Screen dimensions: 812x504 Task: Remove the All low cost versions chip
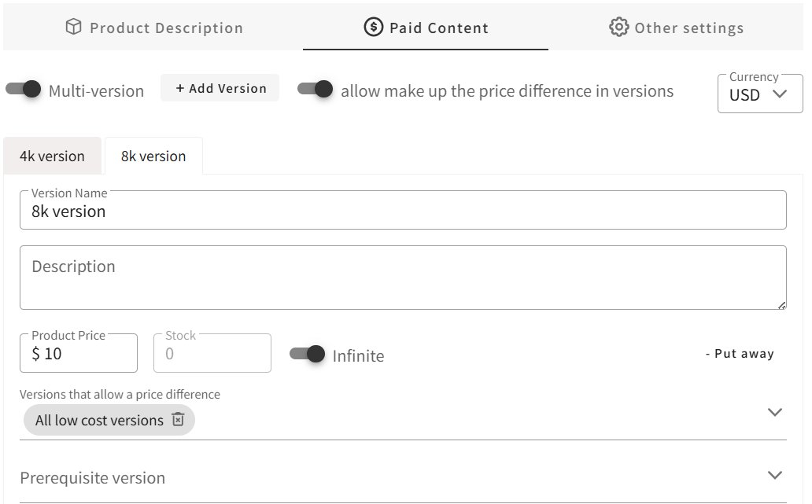pos(178,420)
